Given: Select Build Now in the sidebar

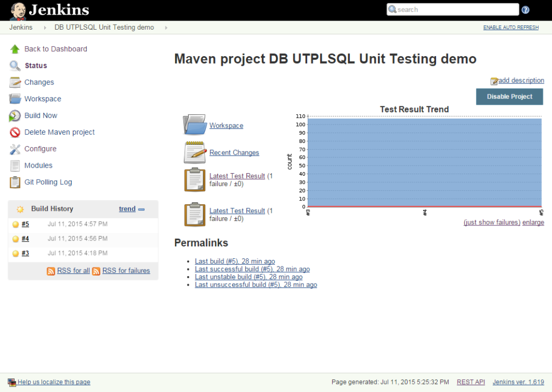Looking at the screenshot, I should (x=40, y=115).
